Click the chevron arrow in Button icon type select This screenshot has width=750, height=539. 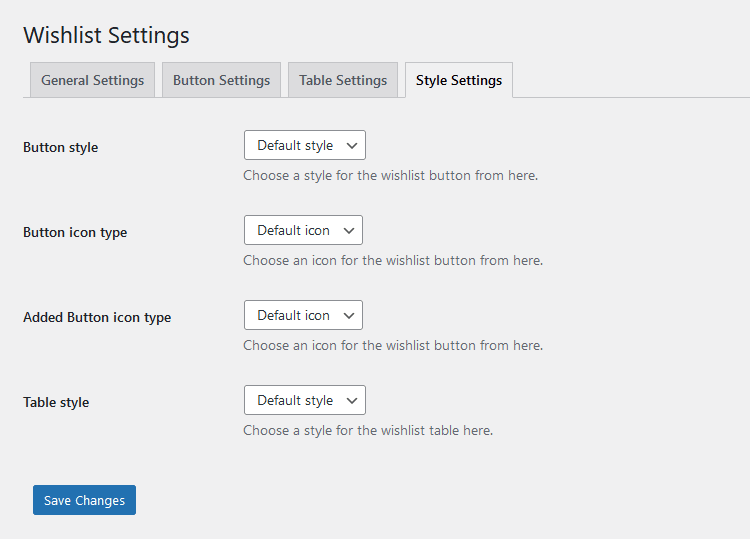348,230
